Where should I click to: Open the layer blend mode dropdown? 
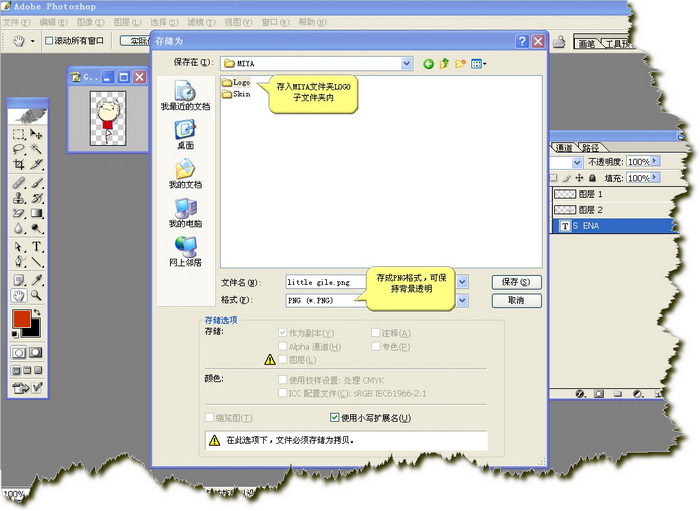coord(577,162)
